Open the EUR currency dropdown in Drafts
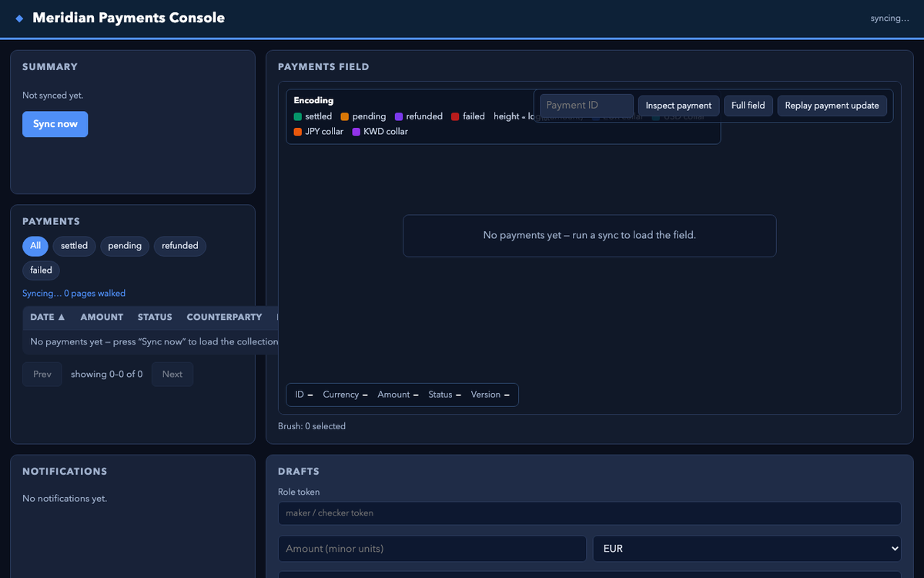 click(747, 549)
